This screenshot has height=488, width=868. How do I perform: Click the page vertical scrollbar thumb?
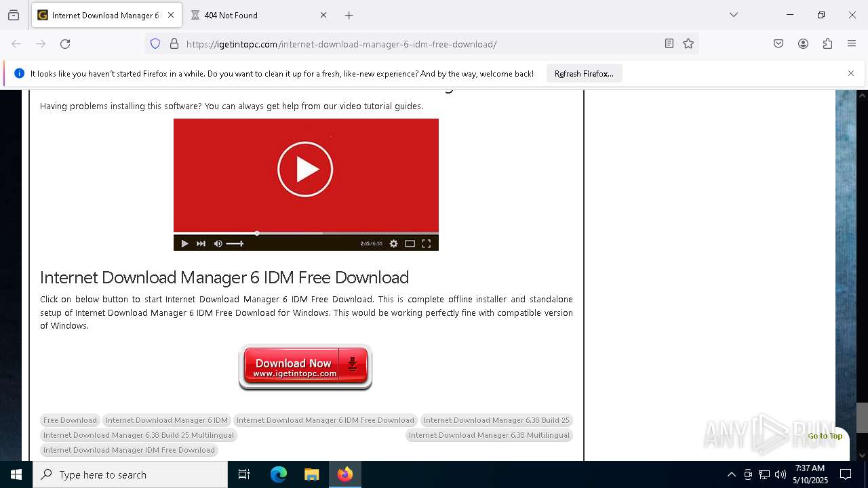click(862, 418)
